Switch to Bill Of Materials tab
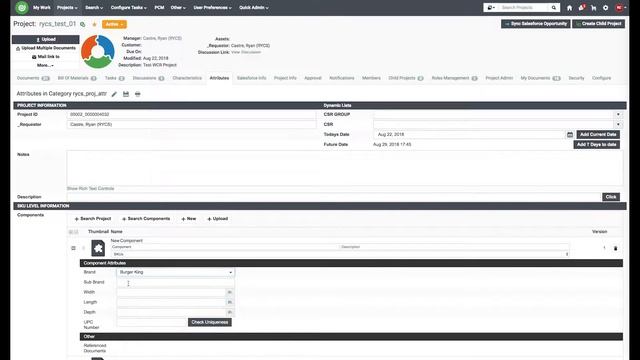The image size is (640, 360). (77, 78)
